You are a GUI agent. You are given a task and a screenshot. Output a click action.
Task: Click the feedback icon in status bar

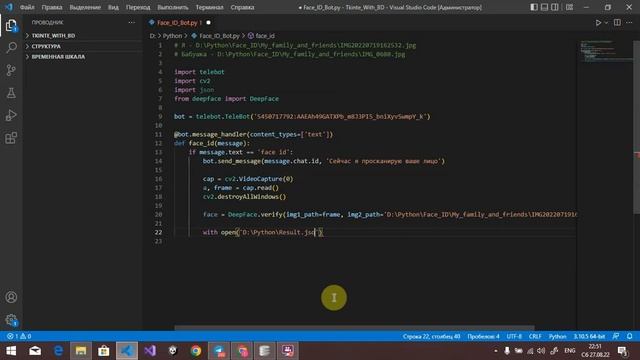tap(616, 336)
